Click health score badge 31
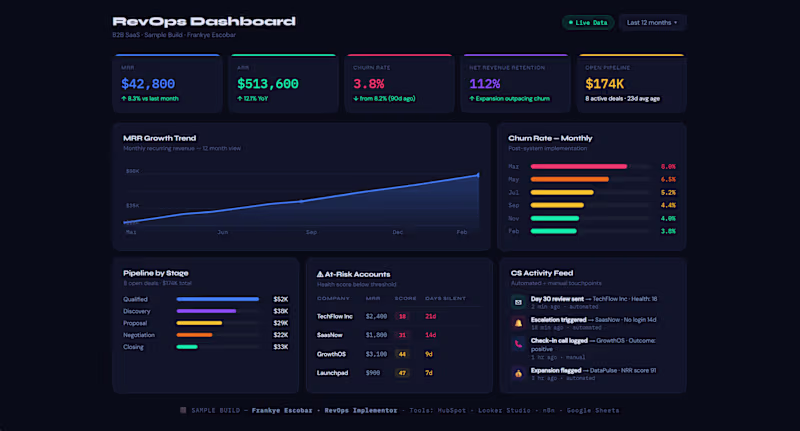Image resolution: width=800 pixels, height=431 pixels. coord(402,335)
